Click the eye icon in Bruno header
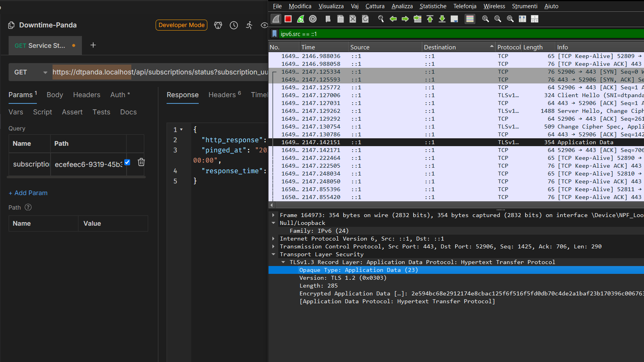 pos(265,25)
